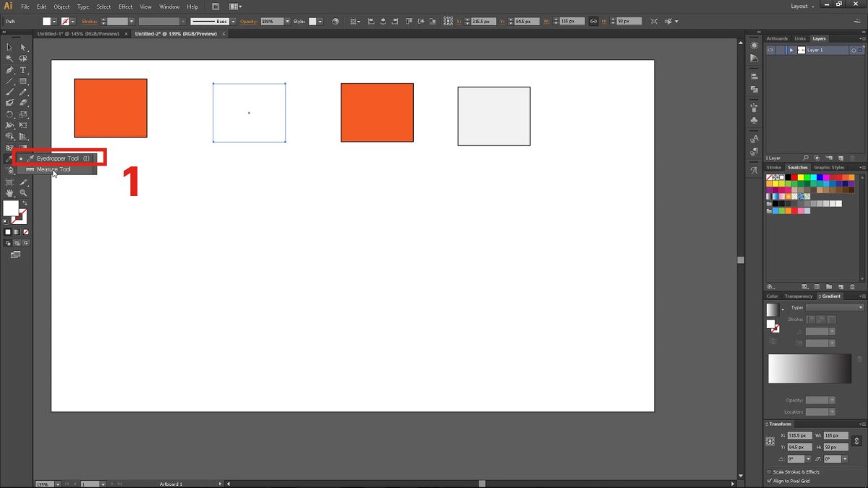Screen dimensions: 868x488
Task: Switch to the Color panel tab
Action: pos(773,296)
